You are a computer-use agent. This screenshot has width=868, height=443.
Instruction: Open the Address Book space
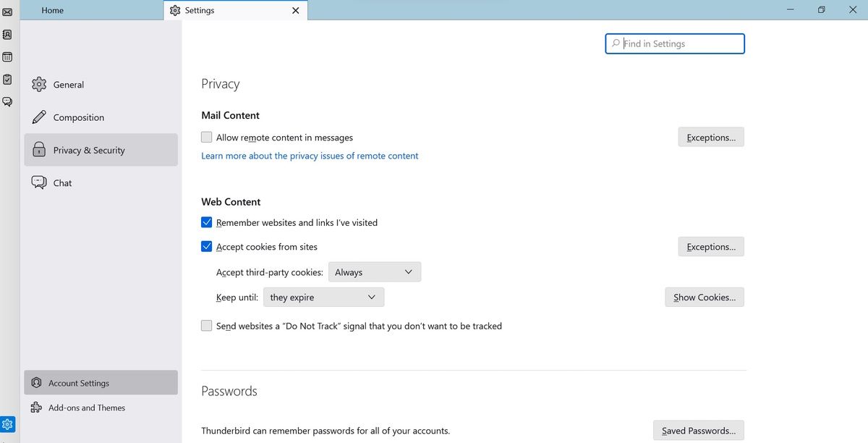coord(7,34)
